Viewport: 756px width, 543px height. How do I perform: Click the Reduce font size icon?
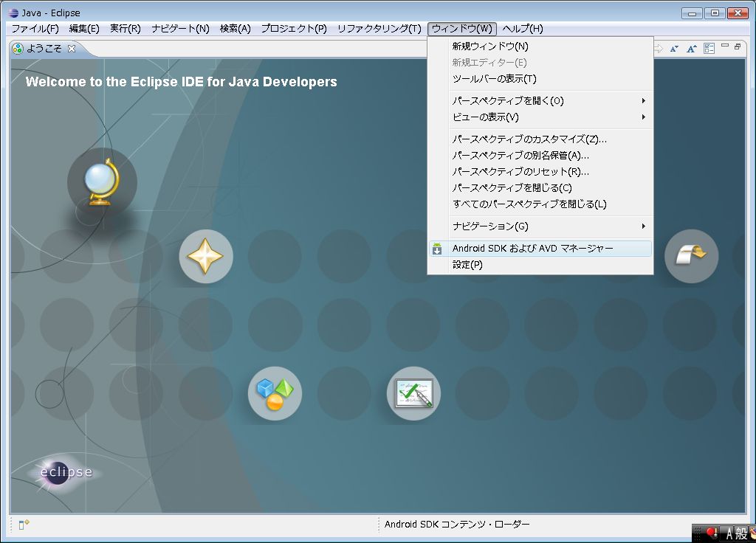(674, 48)
